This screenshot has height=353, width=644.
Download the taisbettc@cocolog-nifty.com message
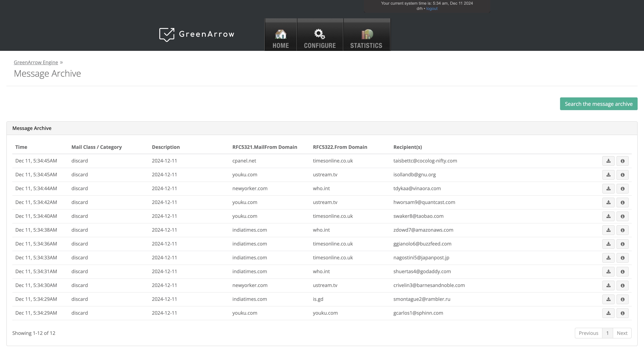click(608, 161)
